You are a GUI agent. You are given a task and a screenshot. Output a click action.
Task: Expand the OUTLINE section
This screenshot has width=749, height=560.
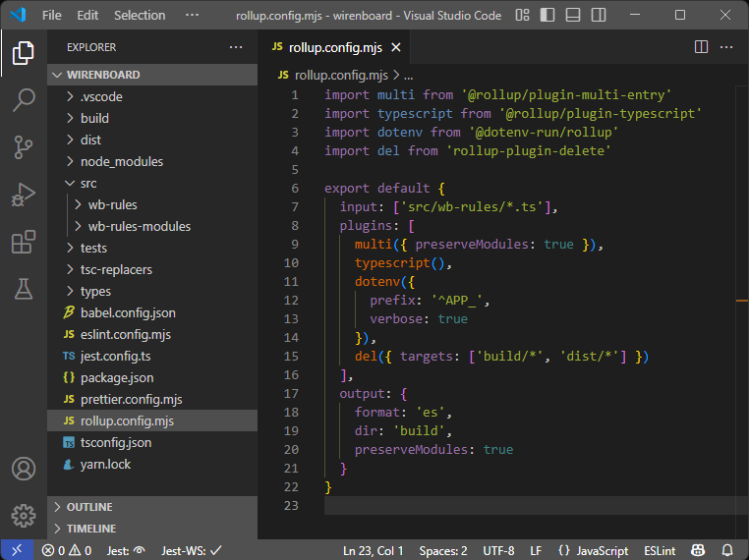pos(88,507)
